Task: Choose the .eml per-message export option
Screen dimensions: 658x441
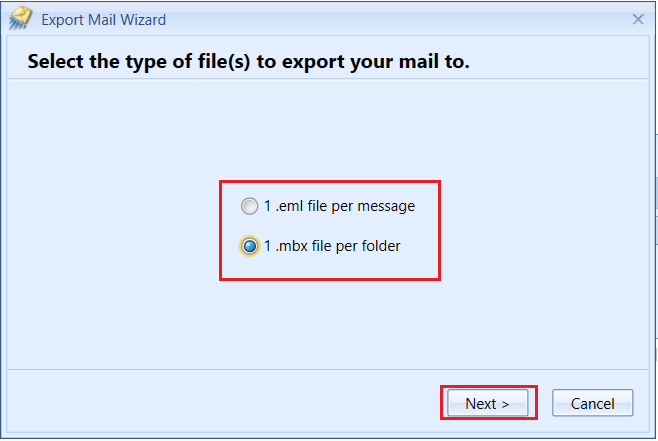Action: click(x=249, y=206)
